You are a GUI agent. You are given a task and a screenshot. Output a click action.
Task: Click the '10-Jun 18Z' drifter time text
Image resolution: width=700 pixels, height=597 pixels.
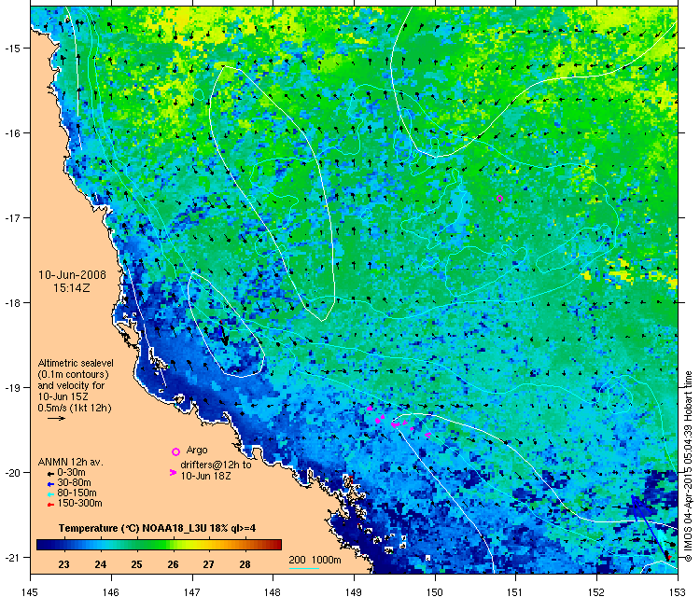point(206,476)
